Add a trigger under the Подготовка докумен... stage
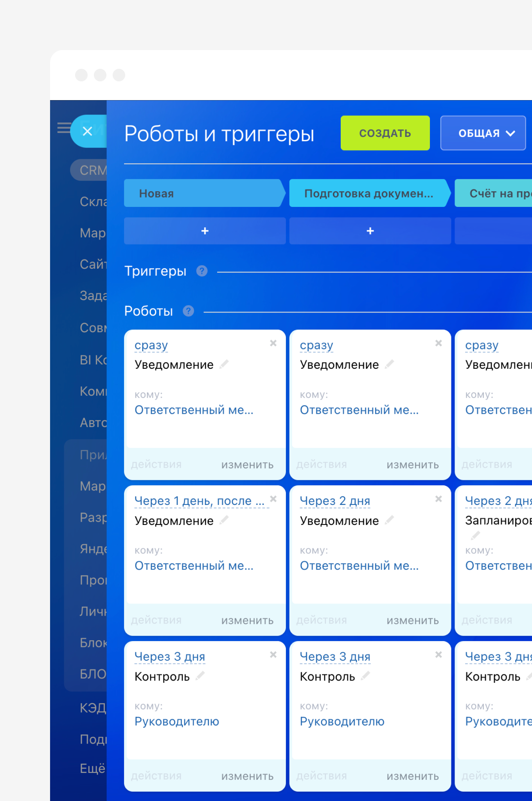Image resolution: width=532 pixels, height=801 pixels. [x=370, y=231]
